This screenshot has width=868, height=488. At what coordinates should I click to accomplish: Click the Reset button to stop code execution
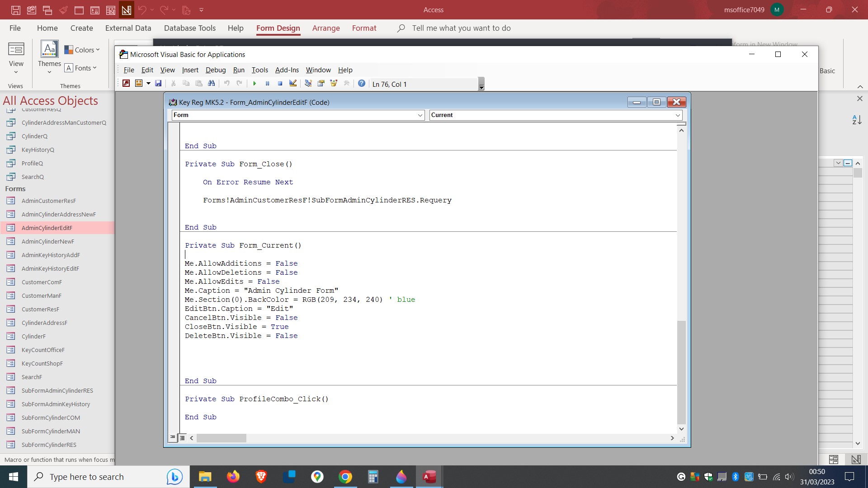280,83
